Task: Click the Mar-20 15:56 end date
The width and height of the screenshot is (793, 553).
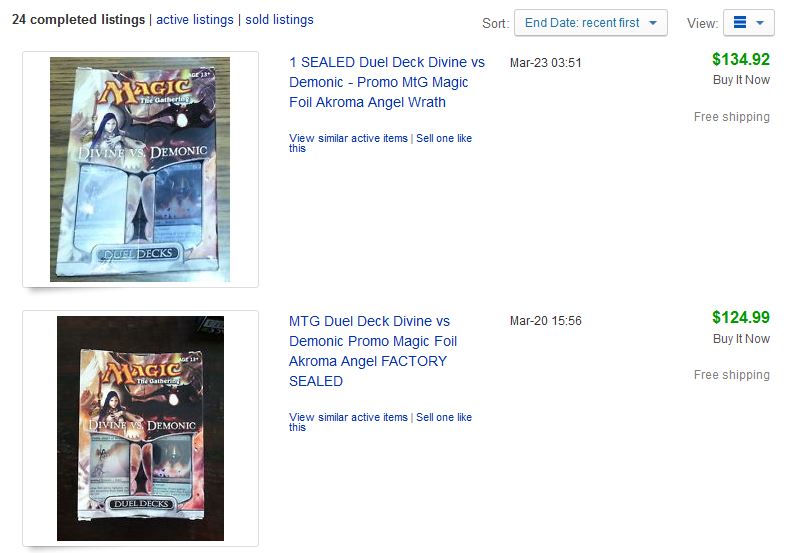Action: click(546, 321)
